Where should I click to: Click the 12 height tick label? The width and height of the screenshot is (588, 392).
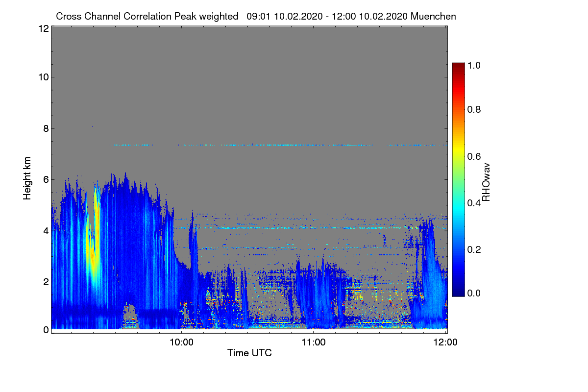pyautogui.click(x=43, y=29)
